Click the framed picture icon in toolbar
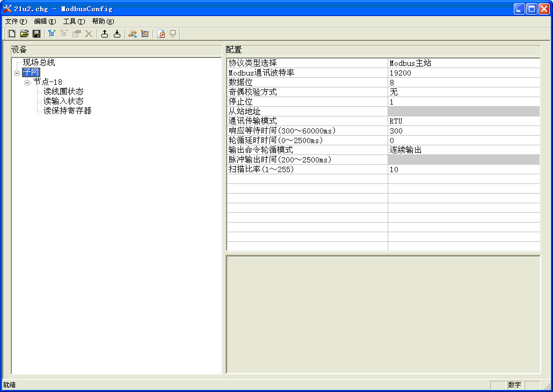 [144, 34]
